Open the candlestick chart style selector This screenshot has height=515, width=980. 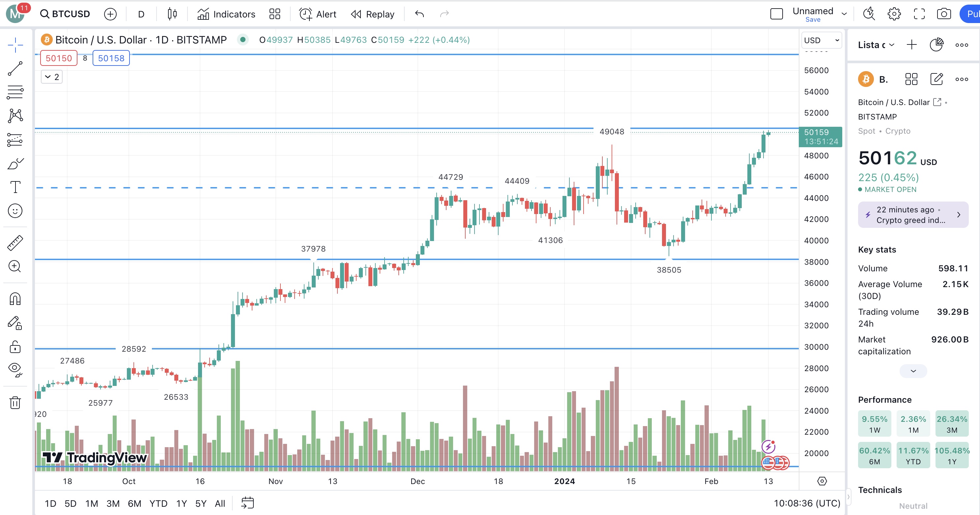point(172,14)
